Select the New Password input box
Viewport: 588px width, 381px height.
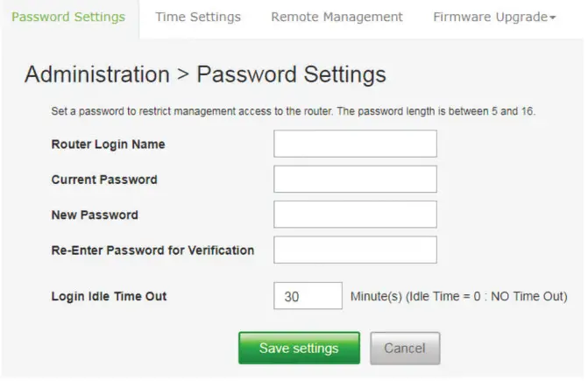click(x=355, y=215)
